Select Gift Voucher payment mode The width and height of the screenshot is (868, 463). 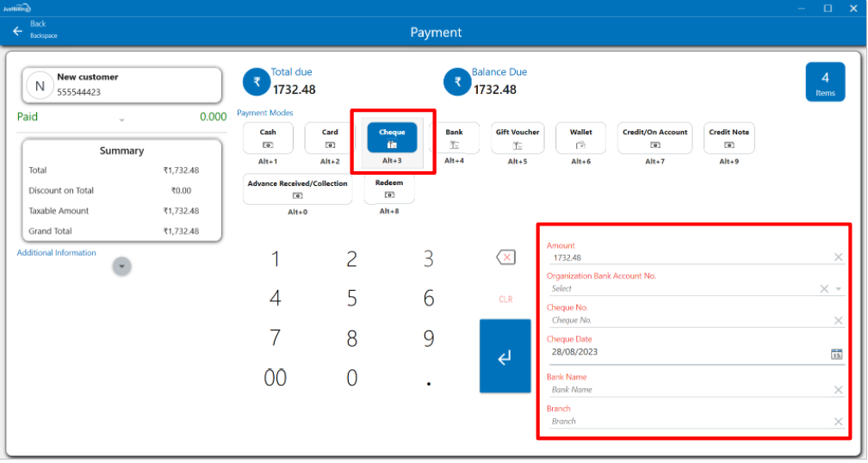pyautogui.click(x=517, y=138)
